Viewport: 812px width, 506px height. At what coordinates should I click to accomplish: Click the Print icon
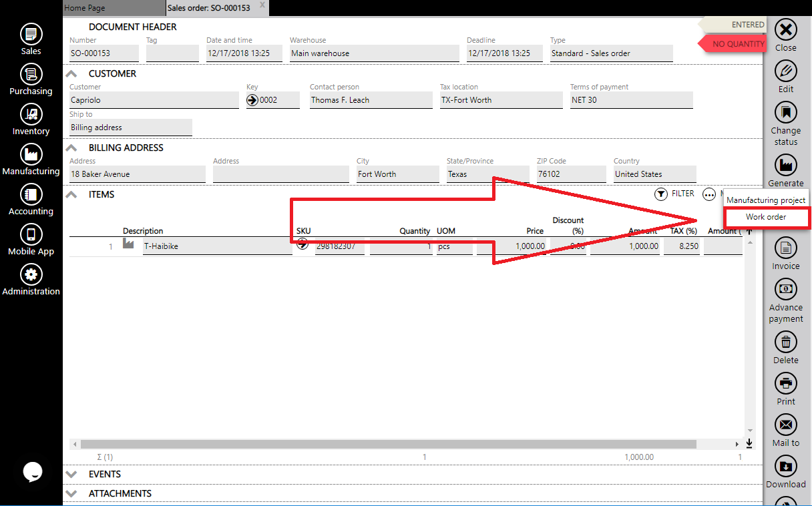785,383
